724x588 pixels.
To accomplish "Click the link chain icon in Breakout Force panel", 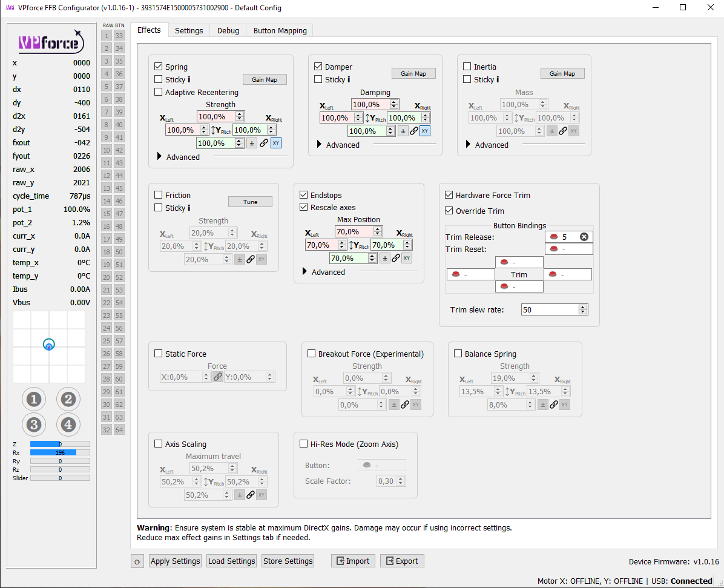I will [405, 405].
